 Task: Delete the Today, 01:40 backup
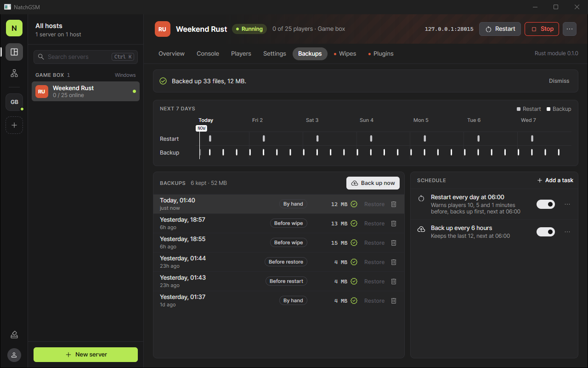tap(394, 204)
